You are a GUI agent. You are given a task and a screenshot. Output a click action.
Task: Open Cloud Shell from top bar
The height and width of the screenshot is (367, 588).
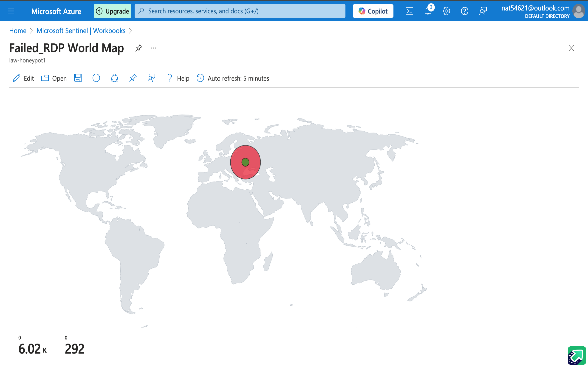tap(409, 11)
